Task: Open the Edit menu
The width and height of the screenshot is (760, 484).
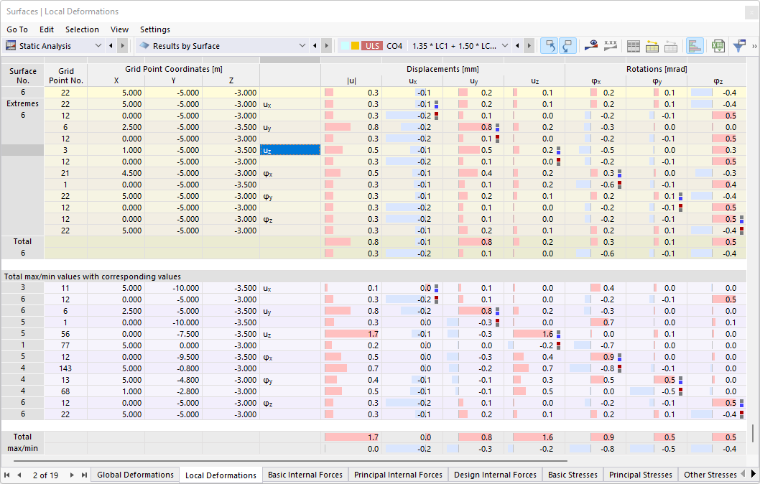Action: coord(47,30)
